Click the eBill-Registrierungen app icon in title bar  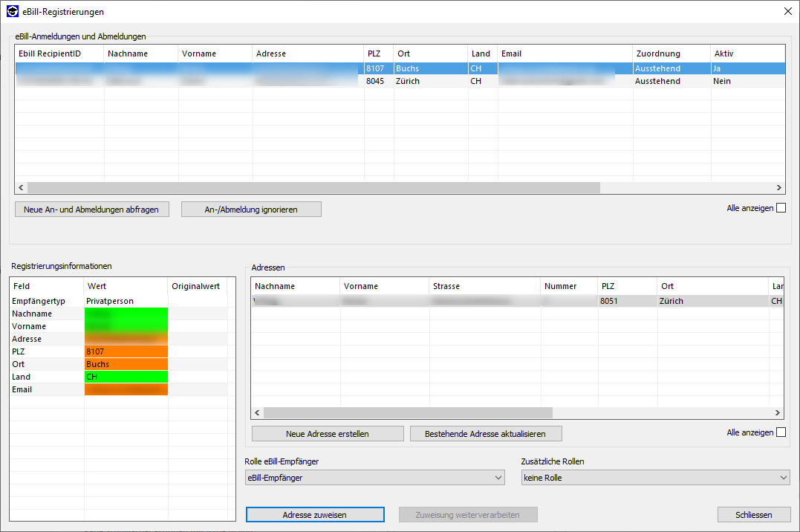[x=13, y=11]
